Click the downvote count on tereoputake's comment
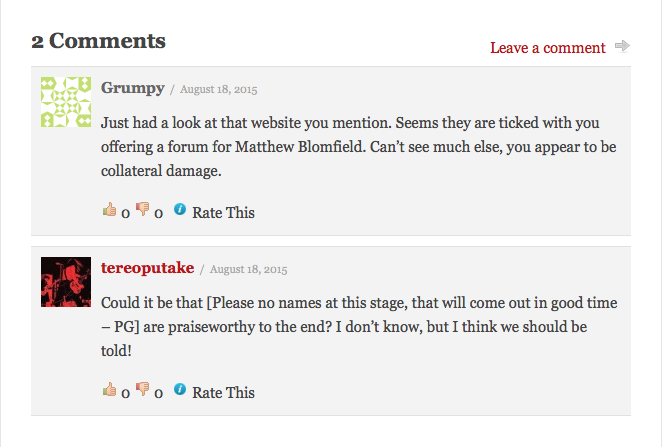 pos(158,393)
